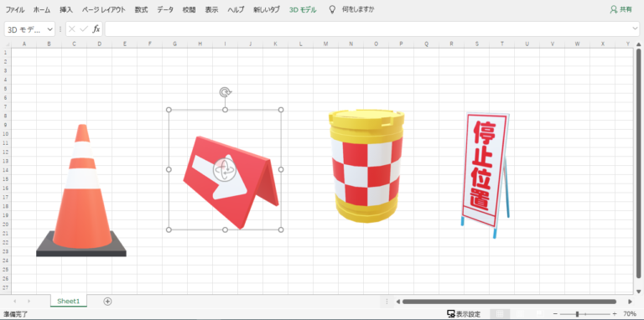Click the 共有 share button
Screen dimensions: 644x320
pos(621,10)
